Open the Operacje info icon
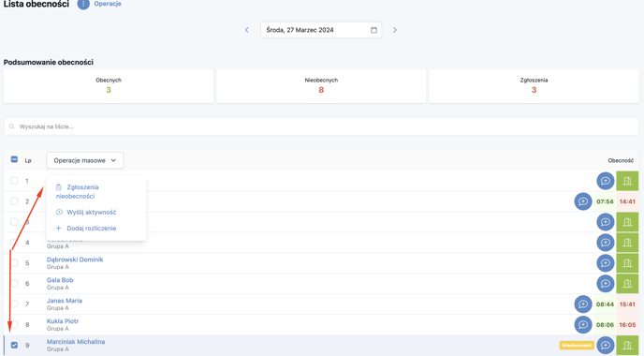The image size is (644, 356). pyautogui.click(x=83, y=4)
